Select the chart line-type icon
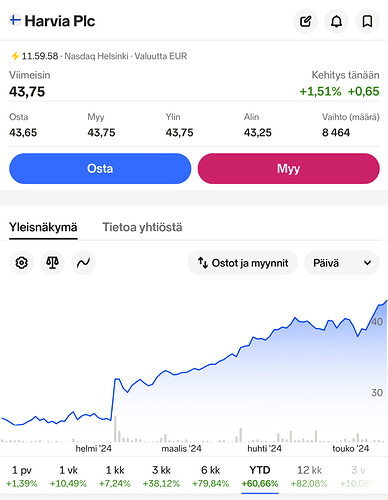The image size is (388, 500). tap(83, 263)
